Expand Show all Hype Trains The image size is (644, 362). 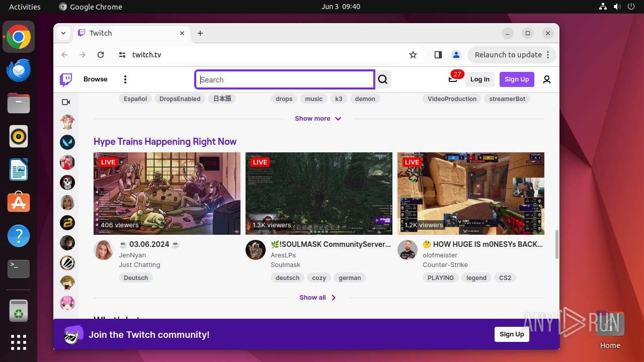click(x=318, y=298)
